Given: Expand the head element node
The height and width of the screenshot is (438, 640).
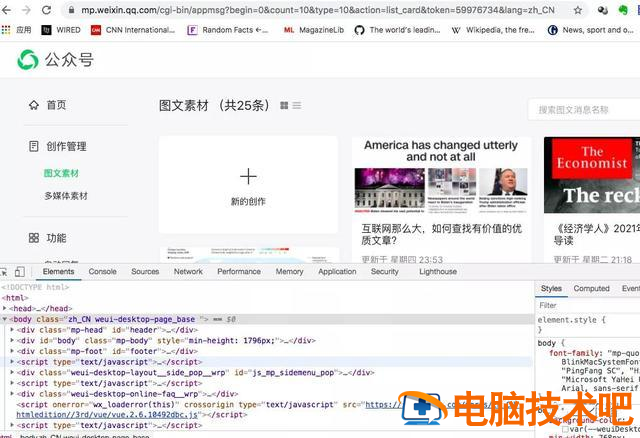Looking at the screenshot, I should (x=4, y=309).
